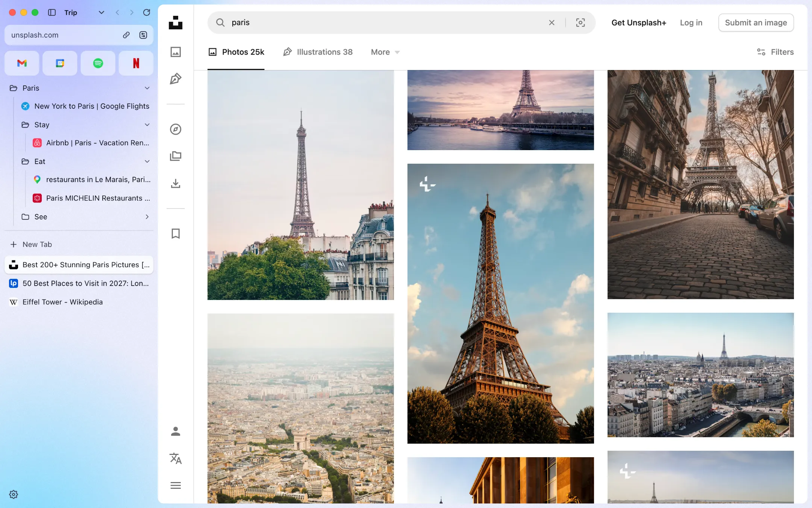Open New York to Paris Google Flights
The width and height of the screenshot is (812, 508).
[85, 106]
